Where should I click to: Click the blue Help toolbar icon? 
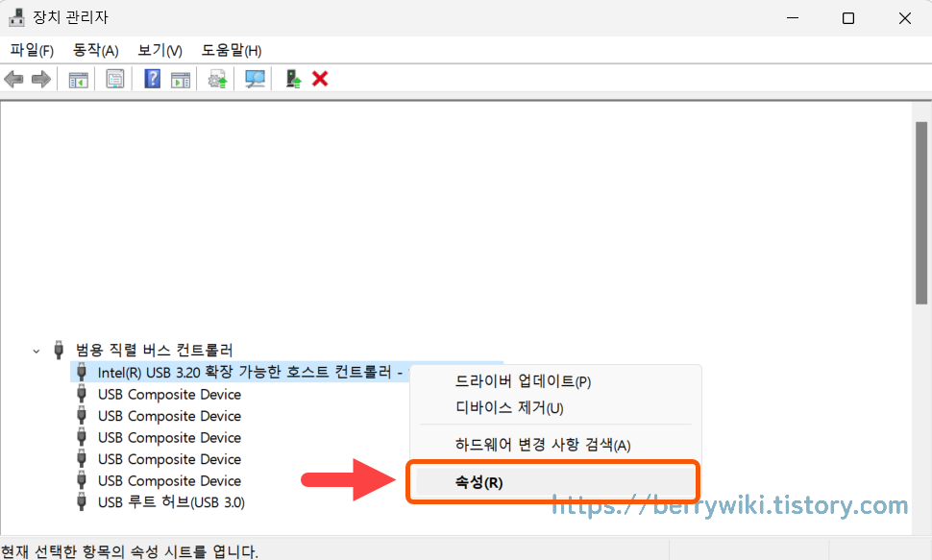[152, 78]
